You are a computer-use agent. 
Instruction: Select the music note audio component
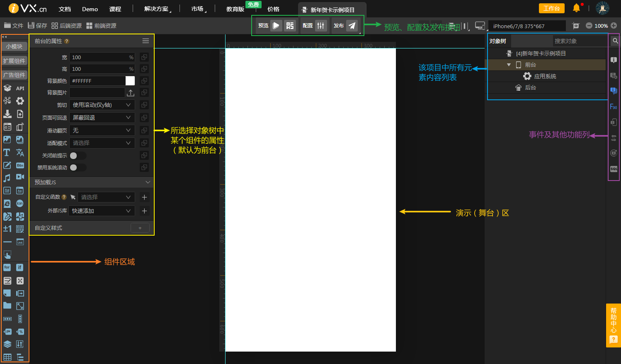(x=7, y=178)
